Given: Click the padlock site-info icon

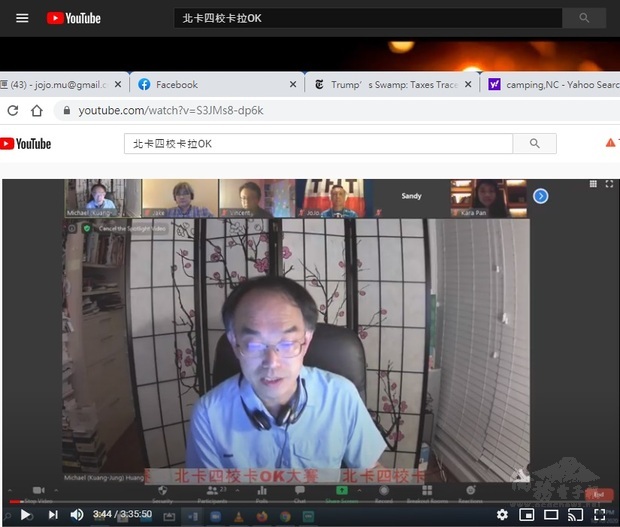Looking at the screenshot, I should point(67,110).
